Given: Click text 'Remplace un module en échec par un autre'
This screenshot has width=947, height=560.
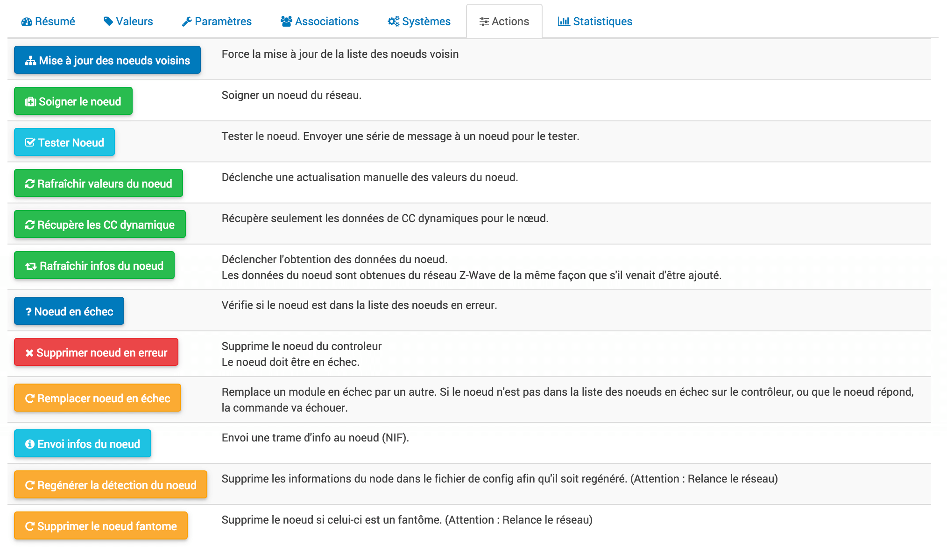Looking at the screenshot, I should 329,392.
